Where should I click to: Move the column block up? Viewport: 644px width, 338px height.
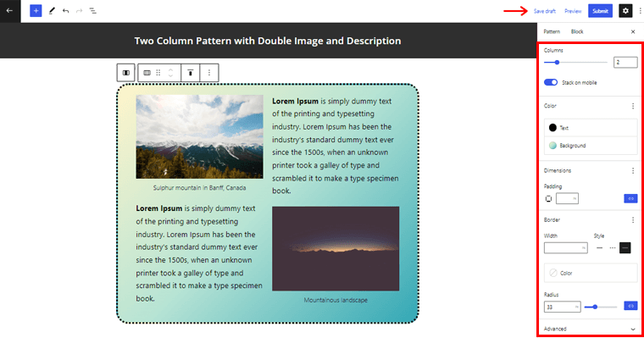tap(171, 69)
